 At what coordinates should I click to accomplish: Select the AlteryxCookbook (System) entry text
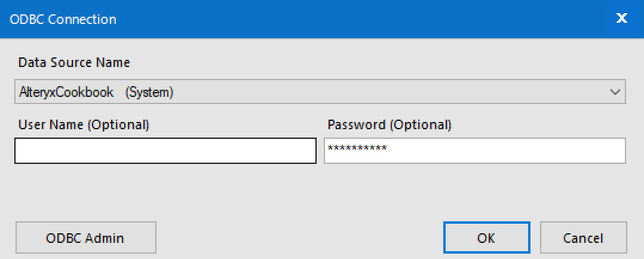tap(96, 92)
